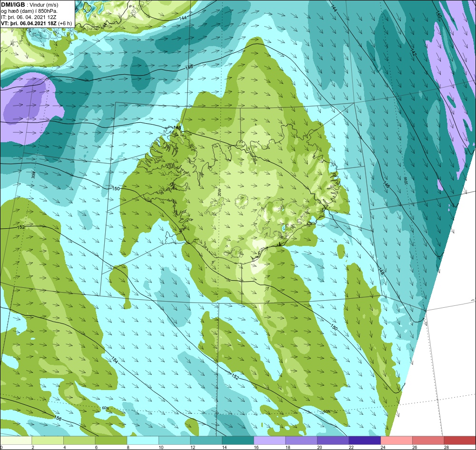Select the light yellow-green 2–4 m/s legend swatch
The height and width of the screenshot is (450, 476).
tap(48, 440)
